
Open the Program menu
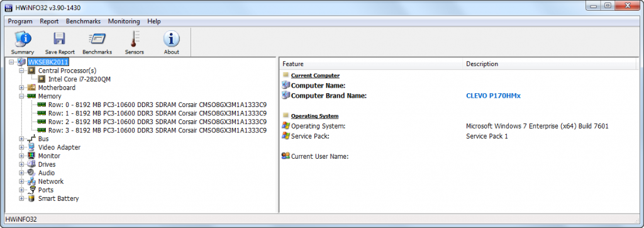21,21
